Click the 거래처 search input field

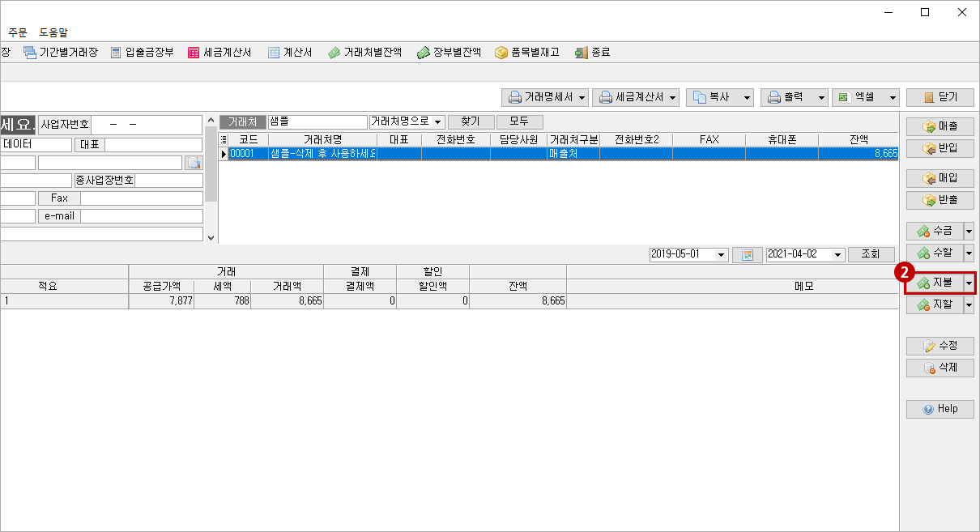[317, 121]
